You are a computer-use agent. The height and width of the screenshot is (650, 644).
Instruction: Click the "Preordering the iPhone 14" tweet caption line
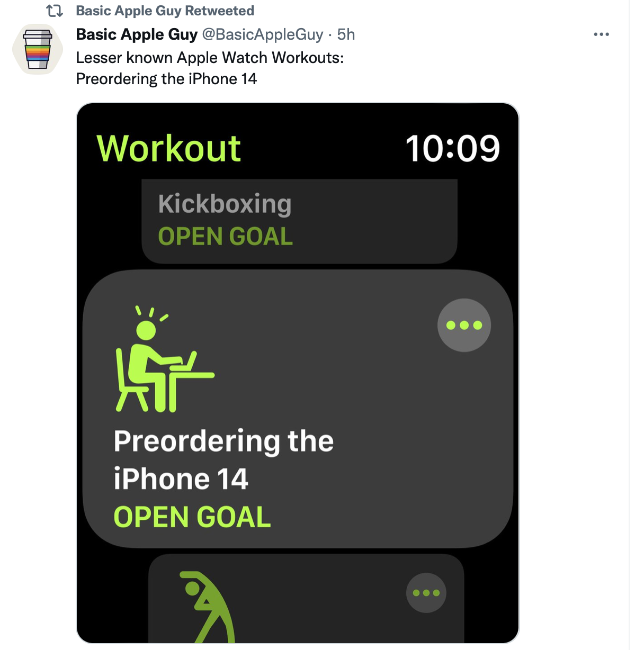pos(166,79)
